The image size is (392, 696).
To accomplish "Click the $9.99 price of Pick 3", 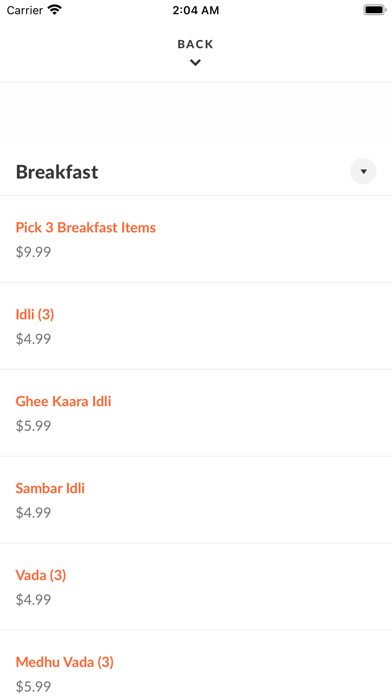I will click(33, 252).
